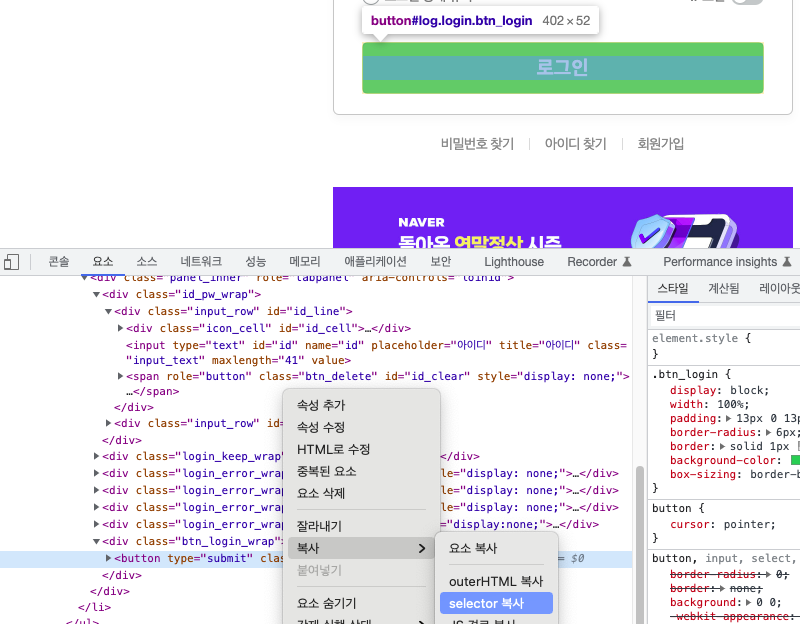Click the display: block value
Viewport: 800px width, 624px height.
pos(746,390)
